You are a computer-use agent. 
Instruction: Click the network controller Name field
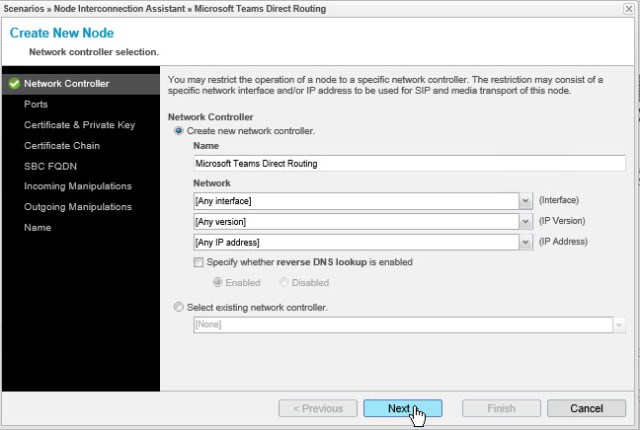pos(408,164)
